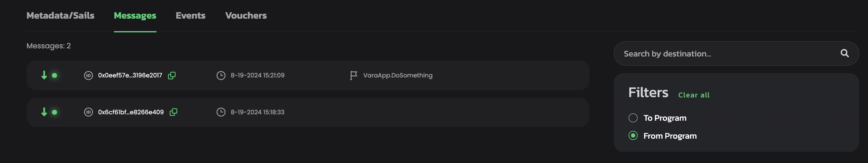Copy message ID 0x6cf61bf...e8266e409
This screenshot has width=868, height=163.
[173, 112]
